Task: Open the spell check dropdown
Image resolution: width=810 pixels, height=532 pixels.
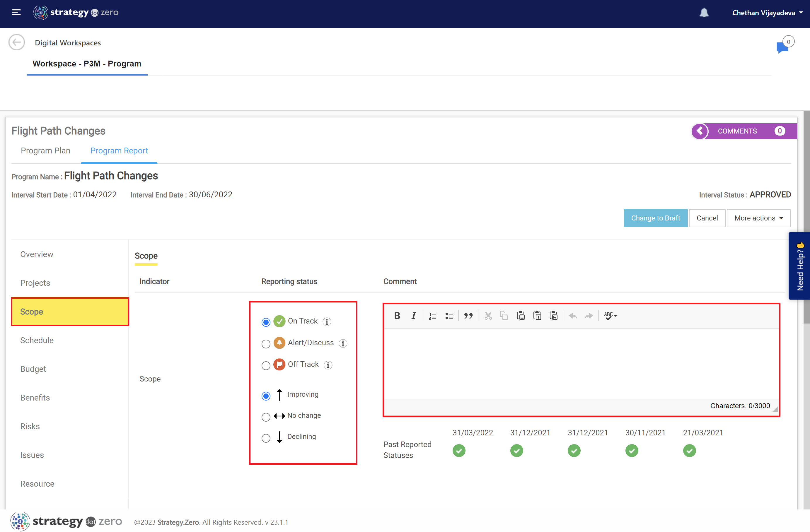Action: (x=610, y=316)
